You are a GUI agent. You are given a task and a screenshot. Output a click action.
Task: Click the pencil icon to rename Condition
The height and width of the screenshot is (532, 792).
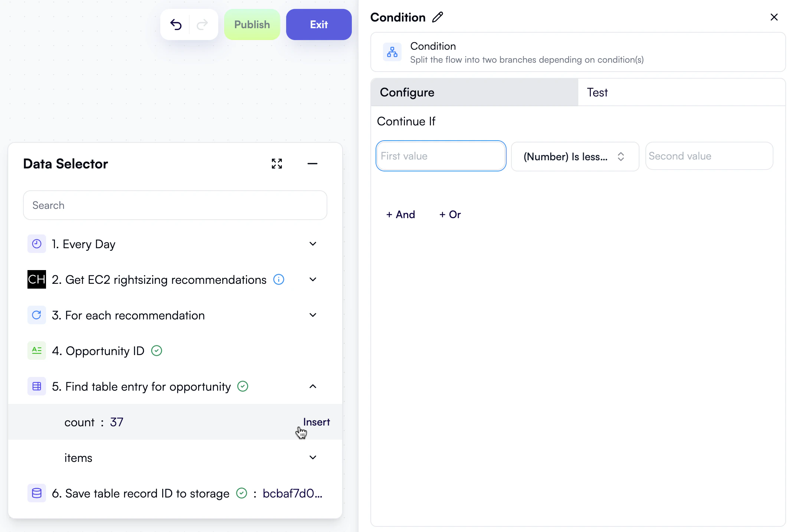click(437, 17)
